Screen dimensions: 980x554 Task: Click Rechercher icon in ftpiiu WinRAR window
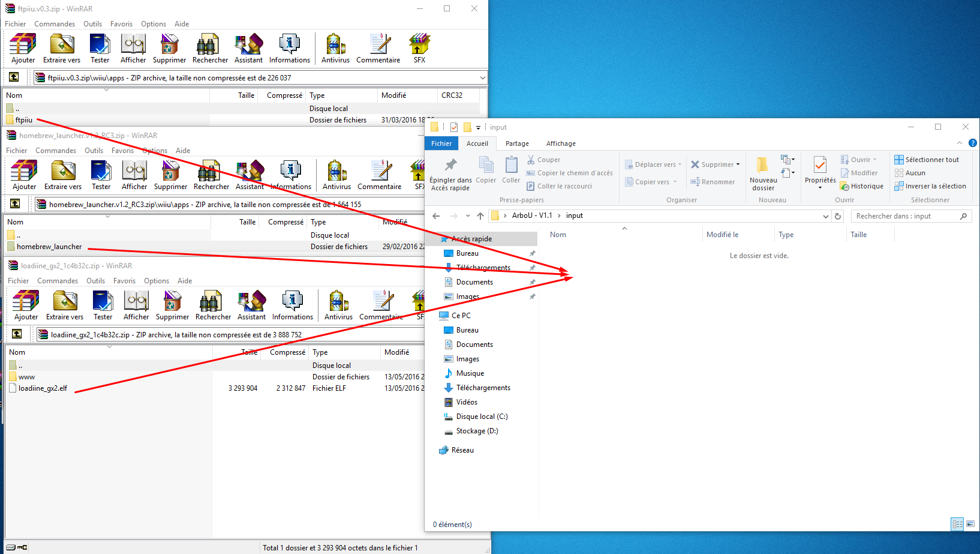(210, 49)
